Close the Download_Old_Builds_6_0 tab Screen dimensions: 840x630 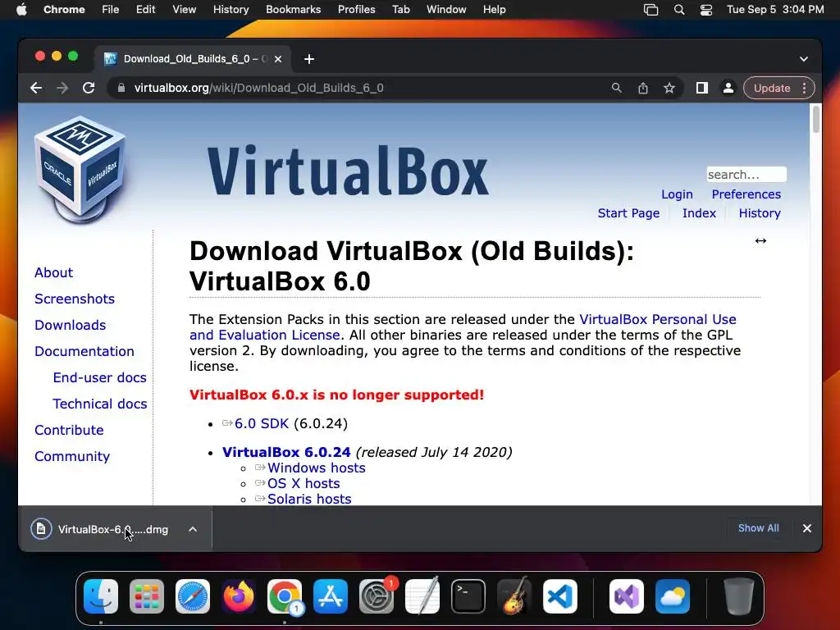278,59
